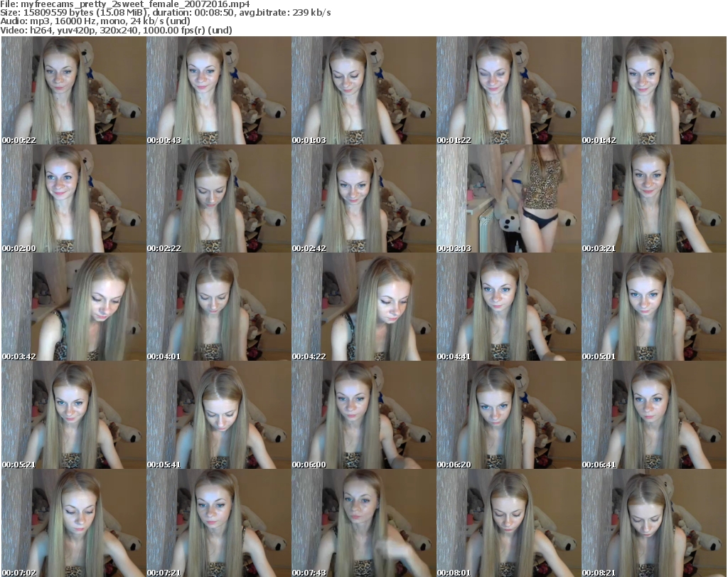Click the Video h264 info line
This screenshot has width=728, height=577.
point(116,30)
